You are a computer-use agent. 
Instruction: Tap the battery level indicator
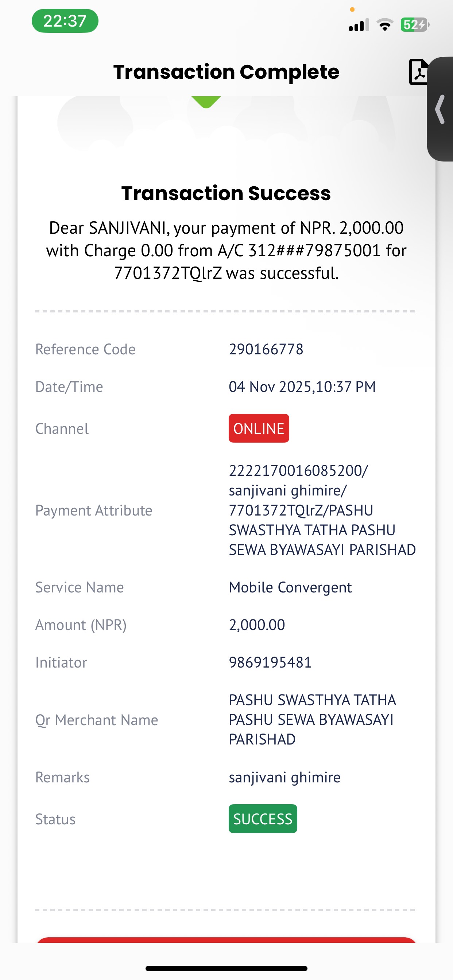[415, 25]
